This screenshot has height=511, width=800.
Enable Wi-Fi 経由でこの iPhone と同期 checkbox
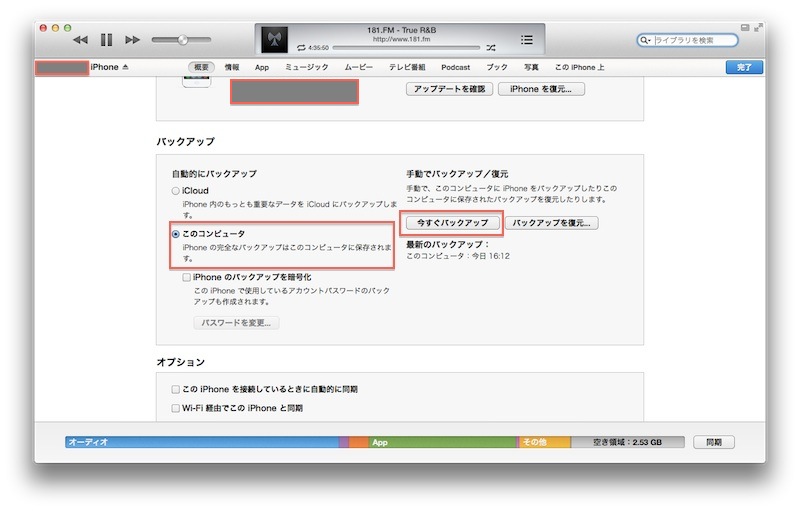pyautogui.click(x=176, y=408)
